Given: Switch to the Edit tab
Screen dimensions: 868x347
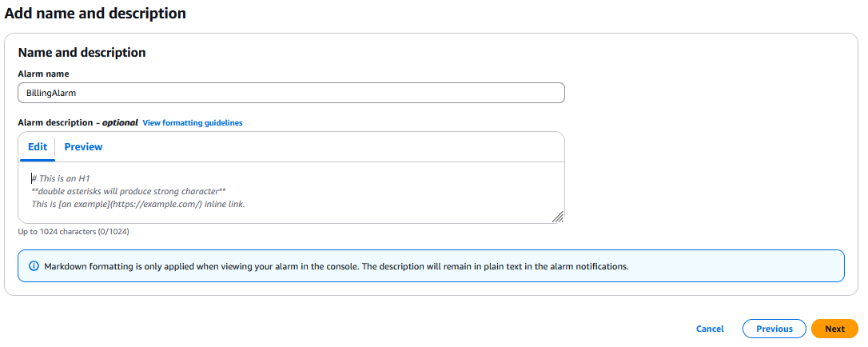Looking at the screenshot, I should [38, 147].
